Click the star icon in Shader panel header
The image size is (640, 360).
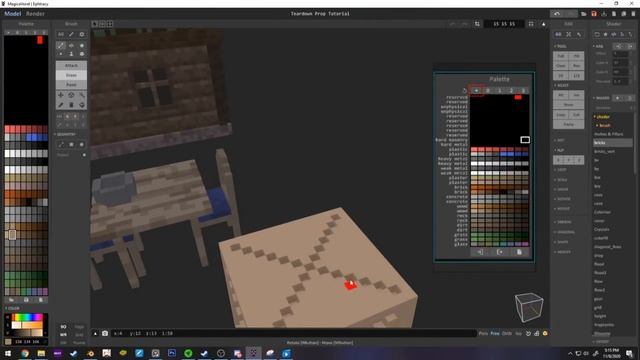click(605, 34)
